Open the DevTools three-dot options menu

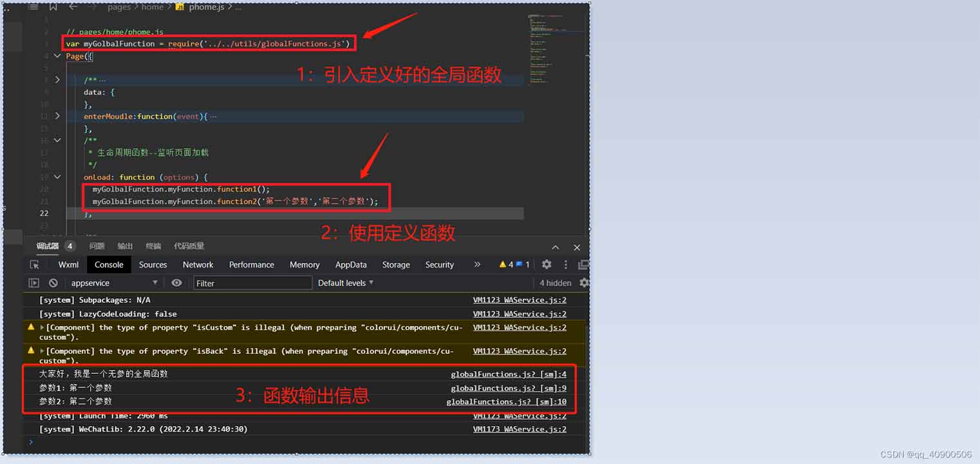point(565,265)
